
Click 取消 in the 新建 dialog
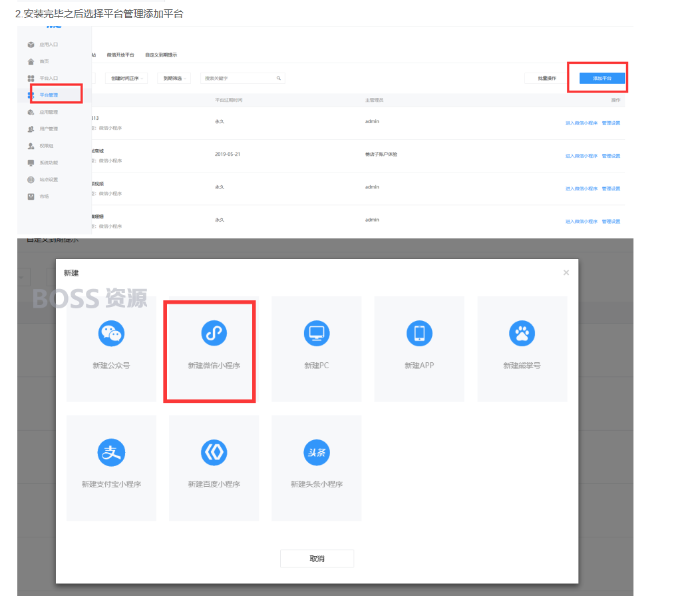pos(317,559)
